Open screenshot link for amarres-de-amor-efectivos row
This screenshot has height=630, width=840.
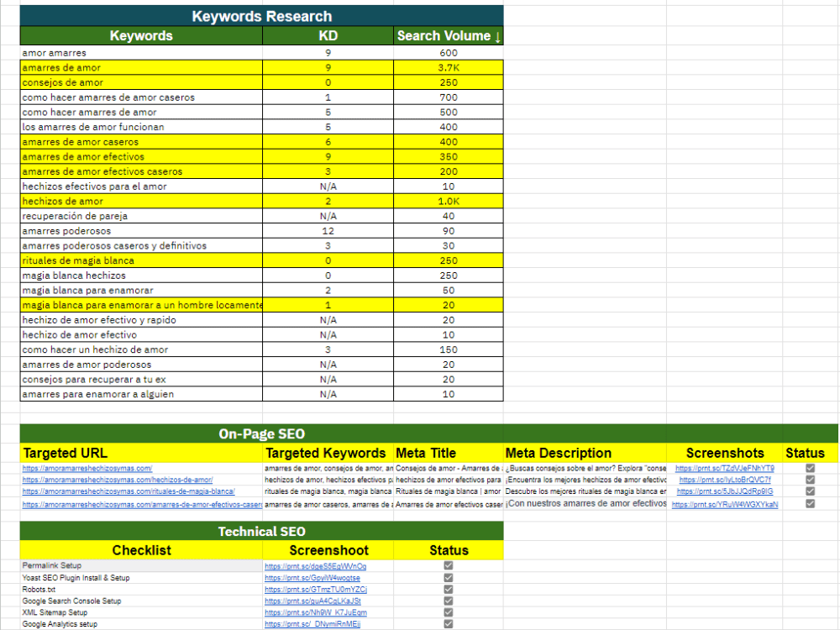(x=725, y=505)
